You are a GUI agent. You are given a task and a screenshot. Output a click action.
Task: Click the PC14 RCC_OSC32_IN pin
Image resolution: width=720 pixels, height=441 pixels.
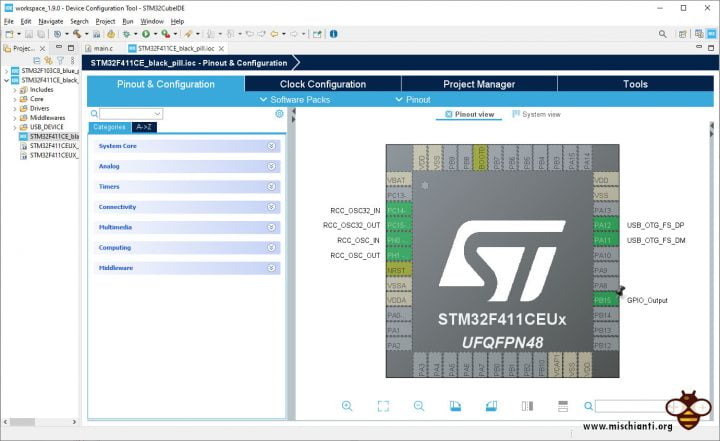399,210
